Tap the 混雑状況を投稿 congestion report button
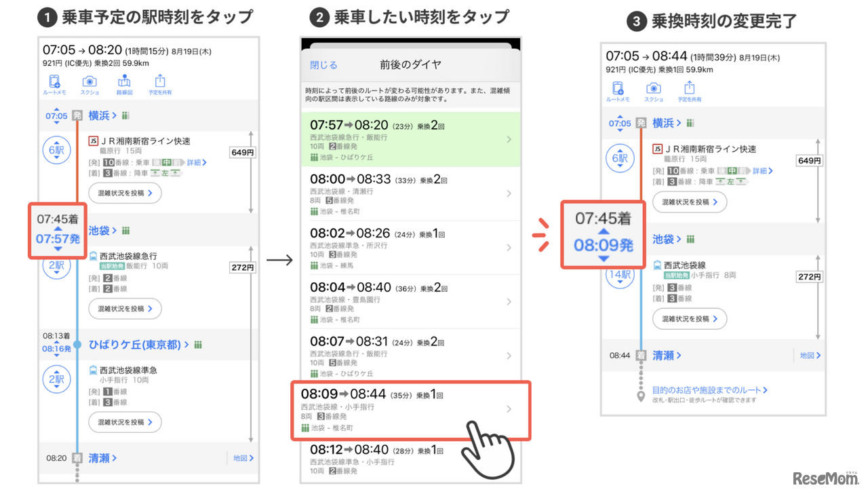 pos(125,193)
